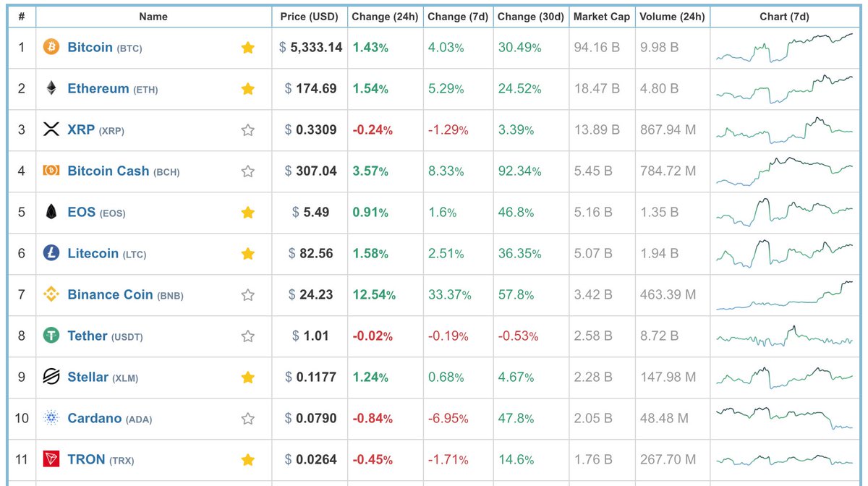Click Binance Coin 24h change 12.54%

[x=374, y=295]
